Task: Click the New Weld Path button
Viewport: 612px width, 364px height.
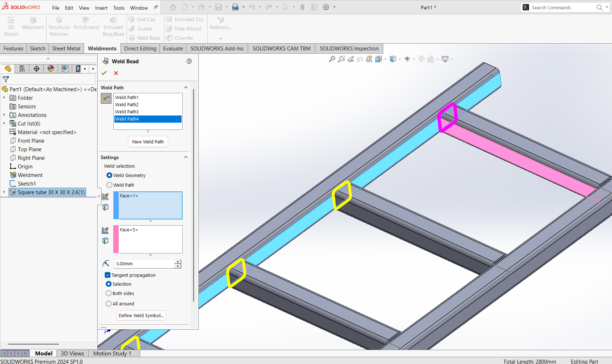Action: pyautogui.click(x=148, y=142)
